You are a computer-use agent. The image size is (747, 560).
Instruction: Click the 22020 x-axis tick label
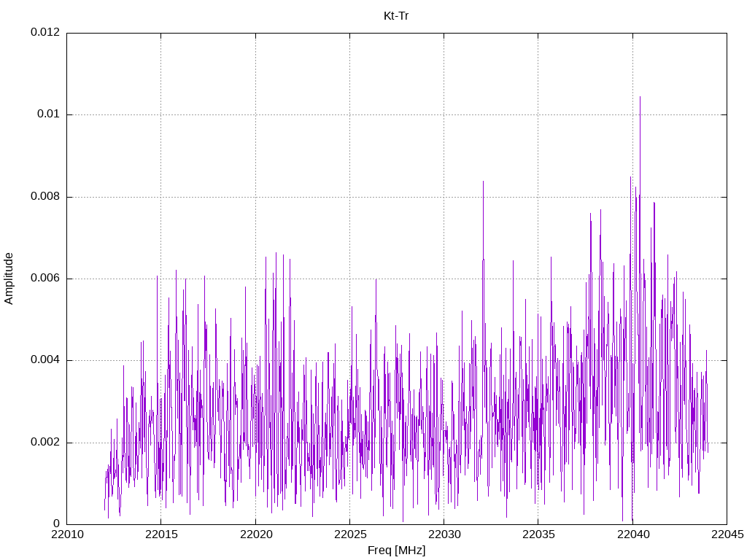click(x=256, y=534)
